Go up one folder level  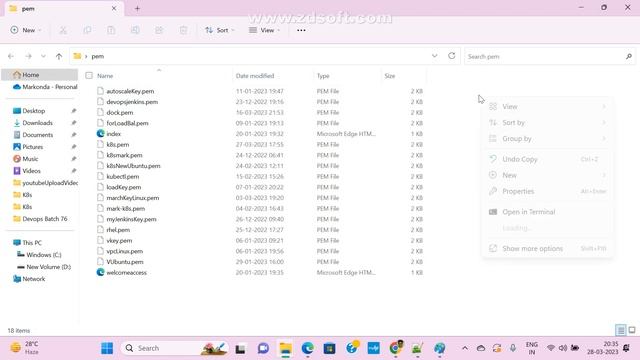click(59, 56)
